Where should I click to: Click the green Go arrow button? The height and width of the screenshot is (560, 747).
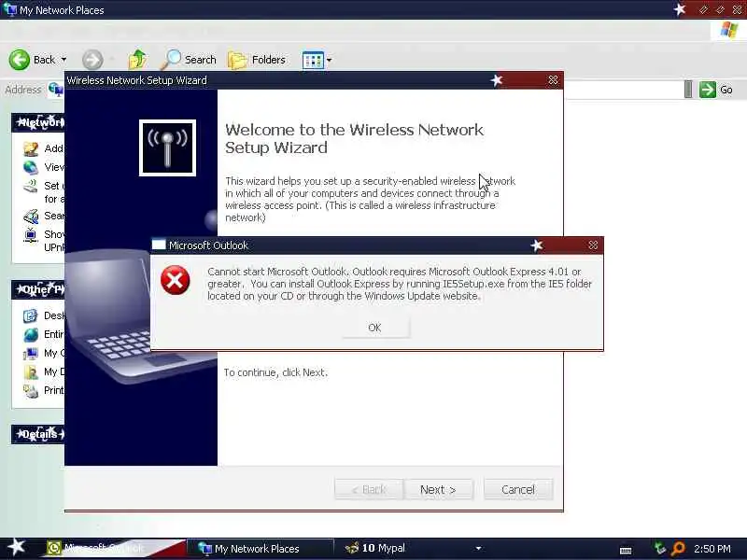click(x=708, y=90)
